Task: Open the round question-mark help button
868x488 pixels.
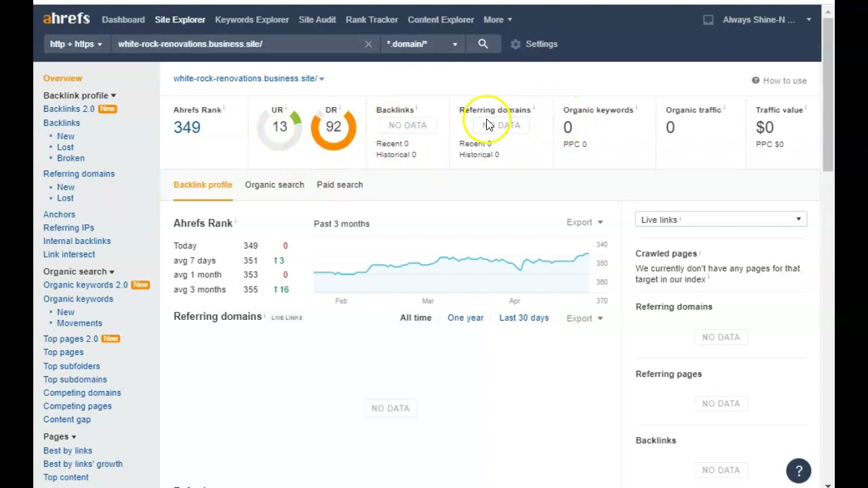Action: click(799, 471)
